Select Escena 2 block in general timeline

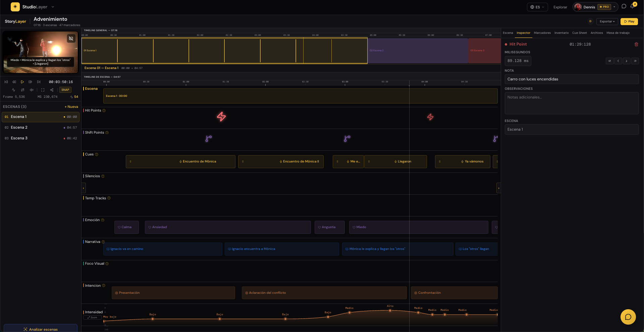[418, 51]
